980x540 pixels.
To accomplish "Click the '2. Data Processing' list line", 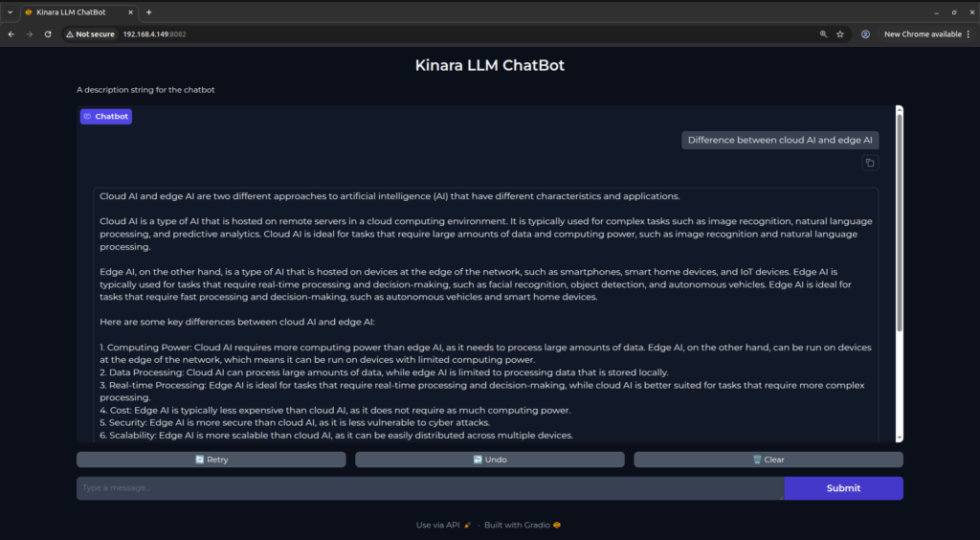I will click(384, 372).
